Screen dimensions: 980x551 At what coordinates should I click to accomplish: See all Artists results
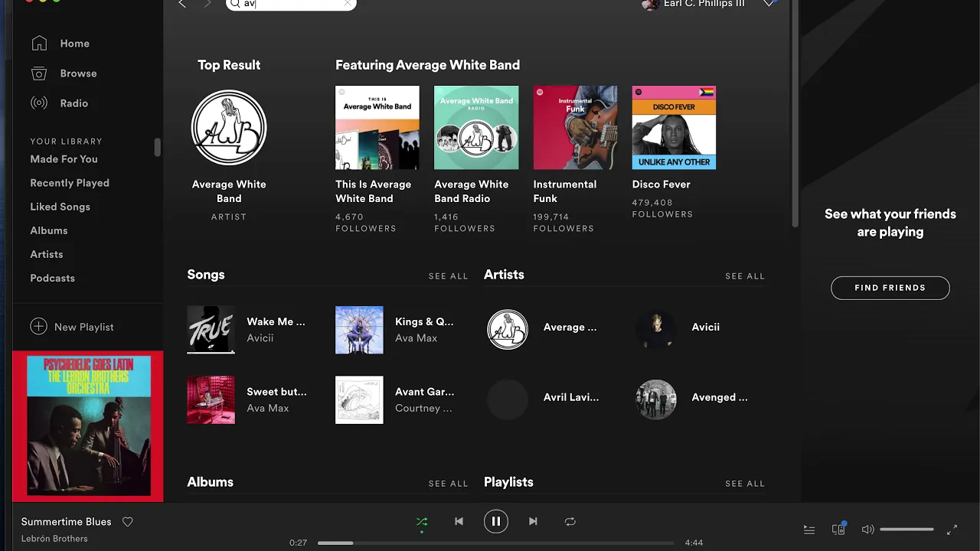[x=745, y=276]
